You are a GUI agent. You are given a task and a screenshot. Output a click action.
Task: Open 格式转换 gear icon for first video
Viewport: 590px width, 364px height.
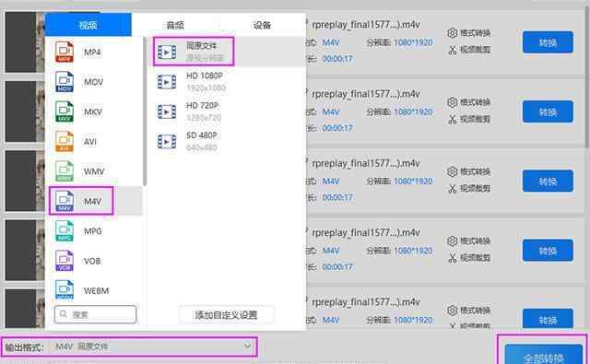[452, 33]
